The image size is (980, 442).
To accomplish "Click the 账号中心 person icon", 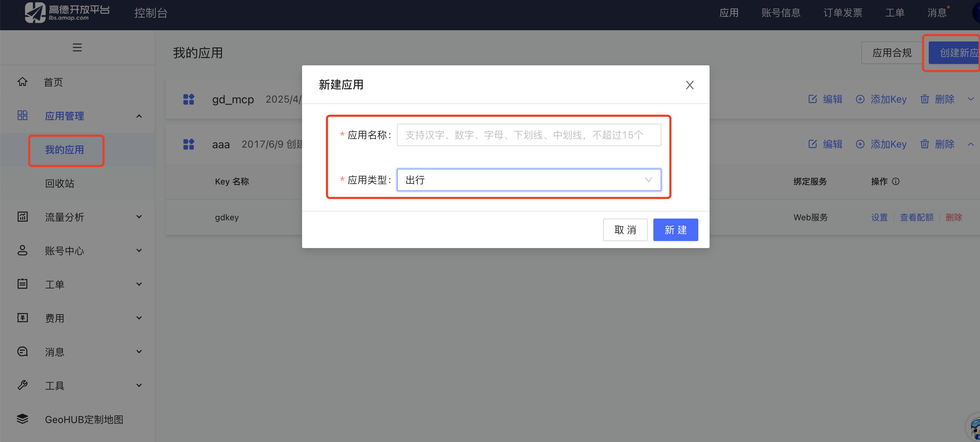I will click(x=22, y=250).
